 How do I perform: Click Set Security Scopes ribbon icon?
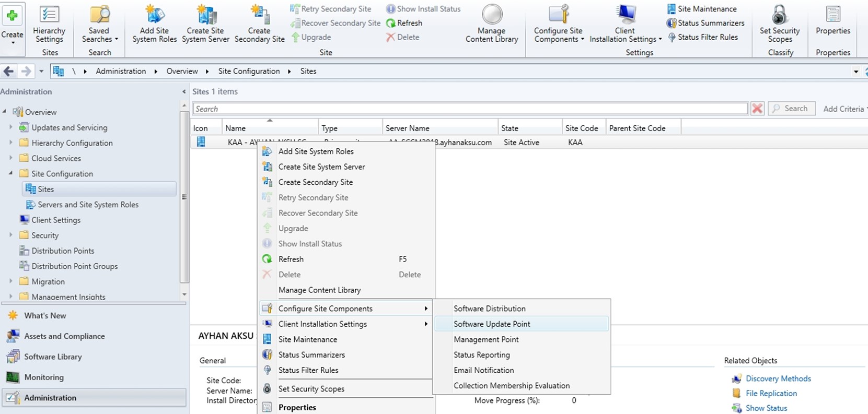[780, 25]
